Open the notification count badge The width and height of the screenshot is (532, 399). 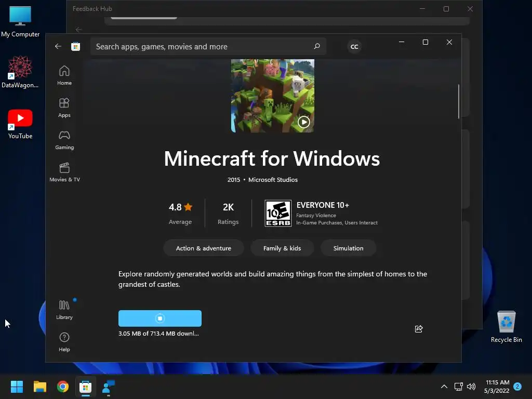pos(517,387)
